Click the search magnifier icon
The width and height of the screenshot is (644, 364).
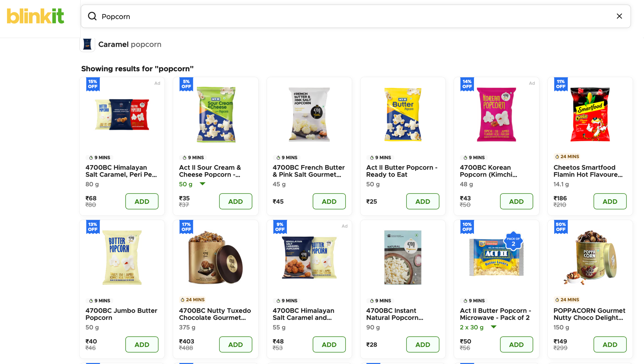click(x=92, y=16)
